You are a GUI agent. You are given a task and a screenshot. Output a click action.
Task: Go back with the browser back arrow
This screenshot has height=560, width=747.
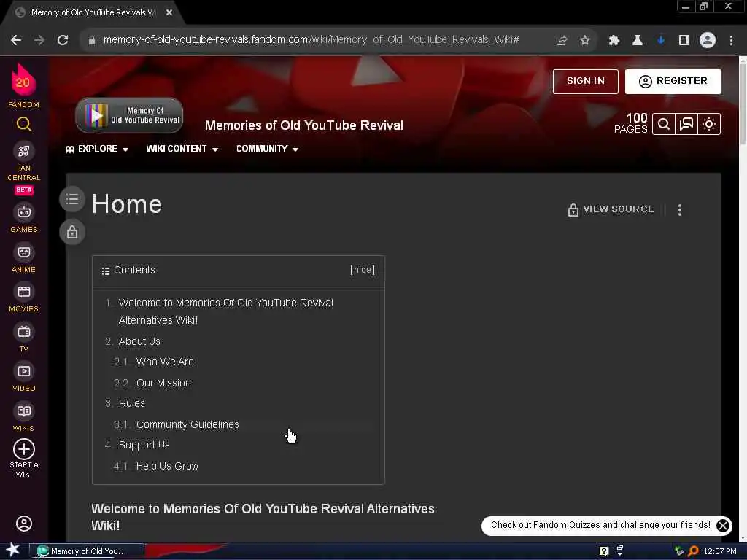click(x=16, y=40)
